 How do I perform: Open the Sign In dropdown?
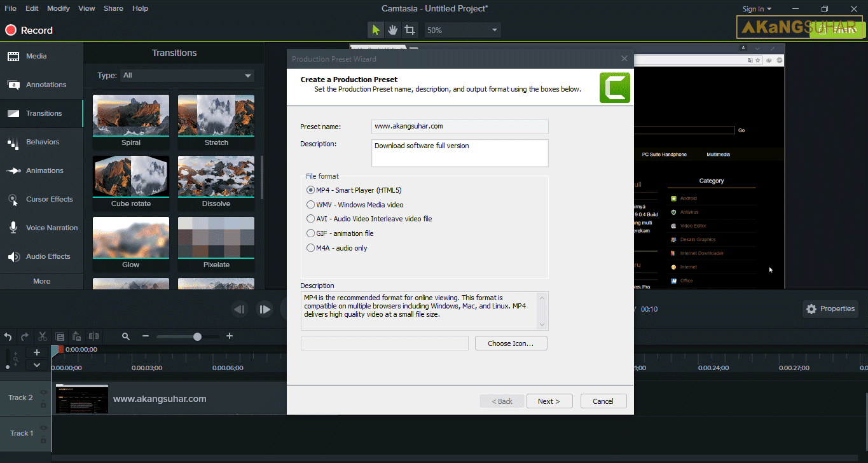point(757,9)
